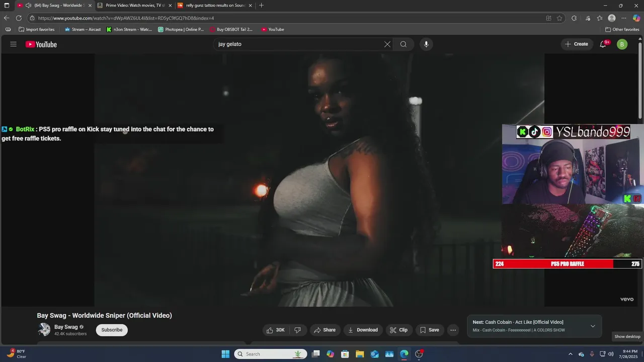Open a new browser tab
644x362 pixels.
click(x=261, y=6)
